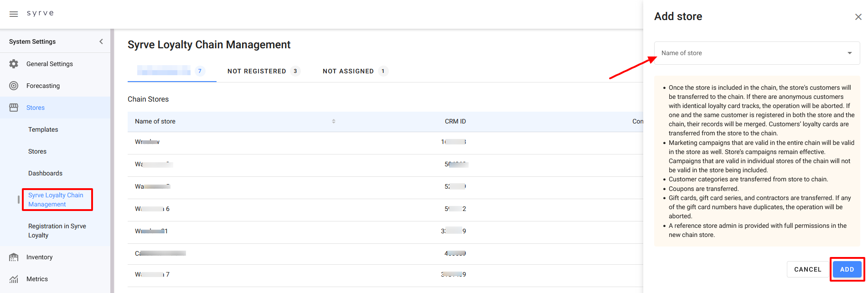Go to Registration in Syrve Loyalty
This screenshot has height=293, width=868.
pos(57,231)
